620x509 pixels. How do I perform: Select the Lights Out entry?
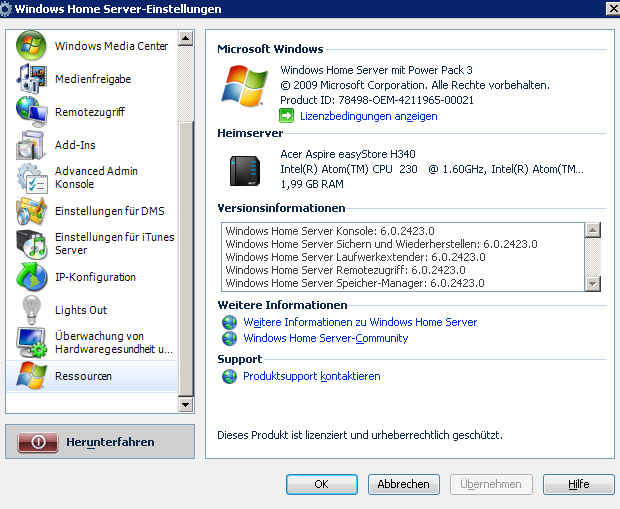(x=92, y=310)
